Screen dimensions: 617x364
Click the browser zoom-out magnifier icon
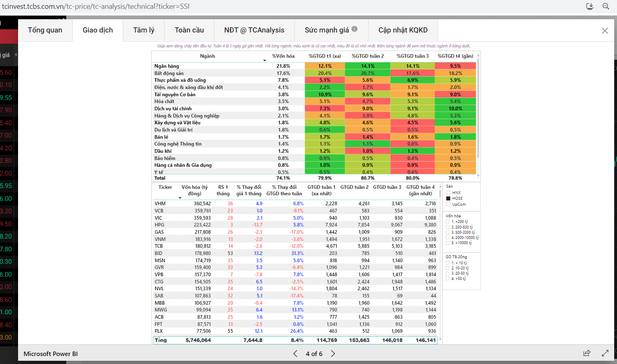[x=606, y=6]
